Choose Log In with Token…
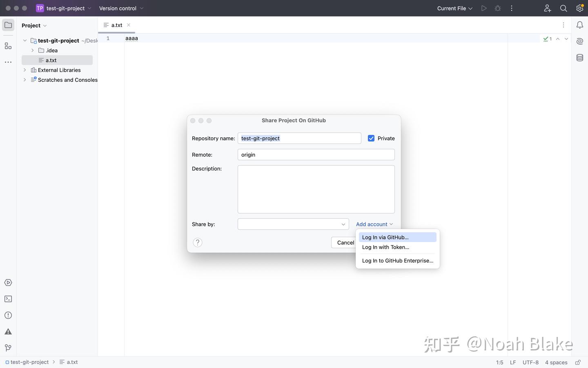 (398, 247)
